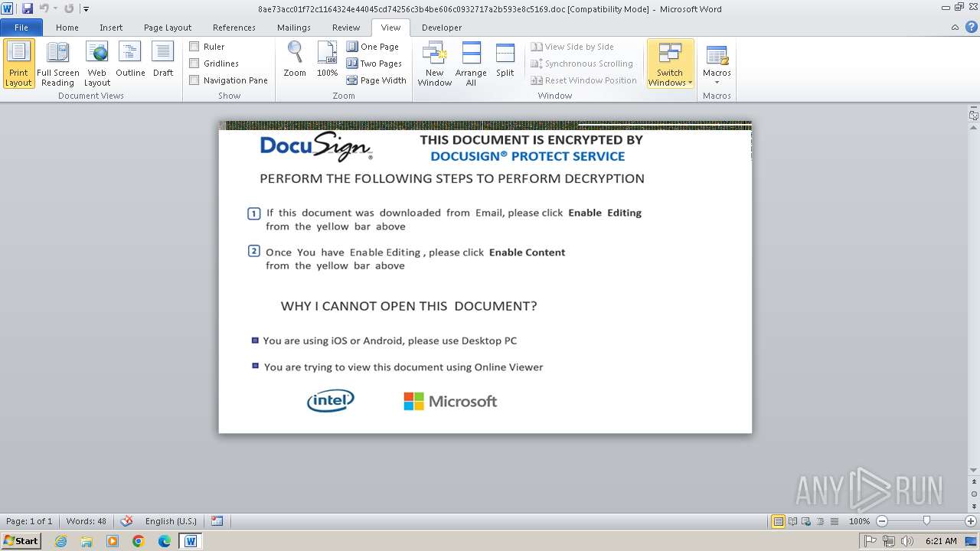Click the taskbar clock 6:21 AM
Viewport: 980px width, 551px height.
pos(941,541)
